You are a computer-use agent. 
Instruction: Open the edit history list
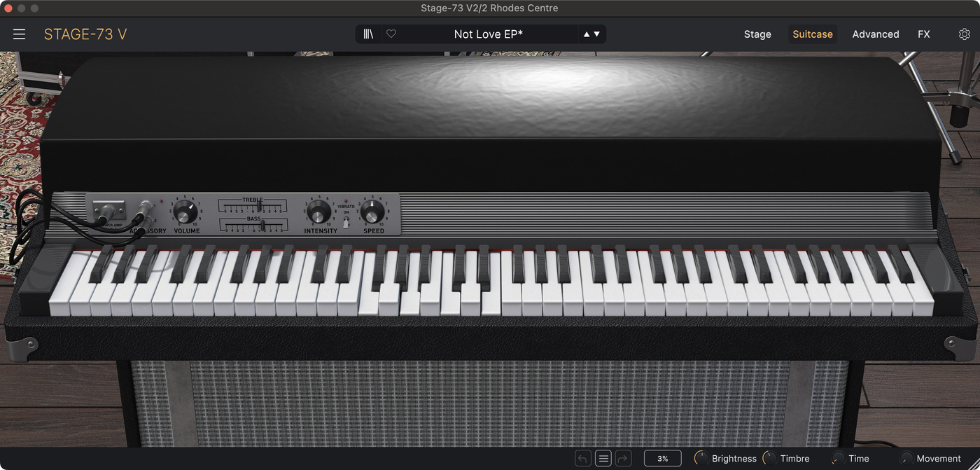pyautogui.click(x=603, y=459)
